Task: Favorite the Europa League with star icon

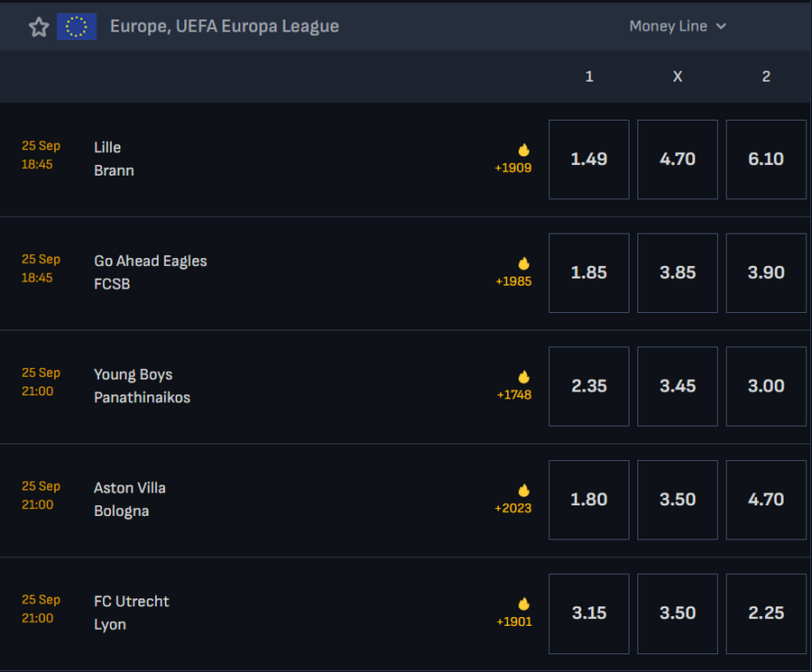Action: (x=39, y=27)
